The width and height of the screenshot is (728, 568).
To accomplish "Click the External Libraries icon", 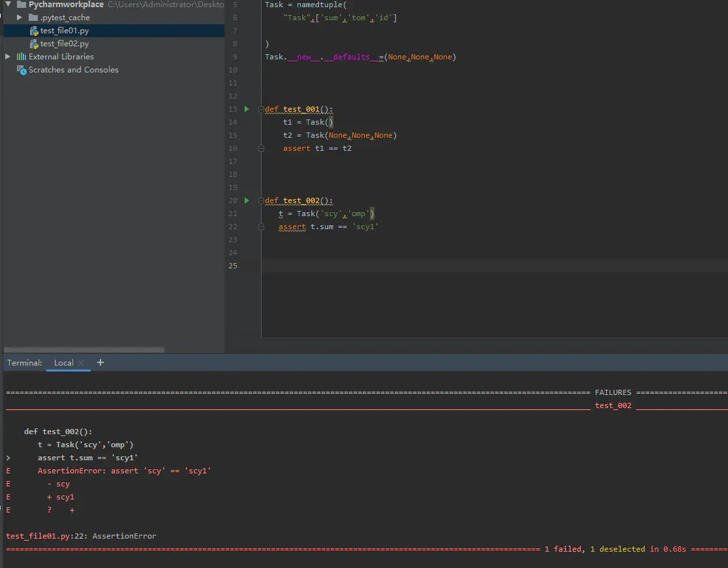I will [x=22, y=57].
